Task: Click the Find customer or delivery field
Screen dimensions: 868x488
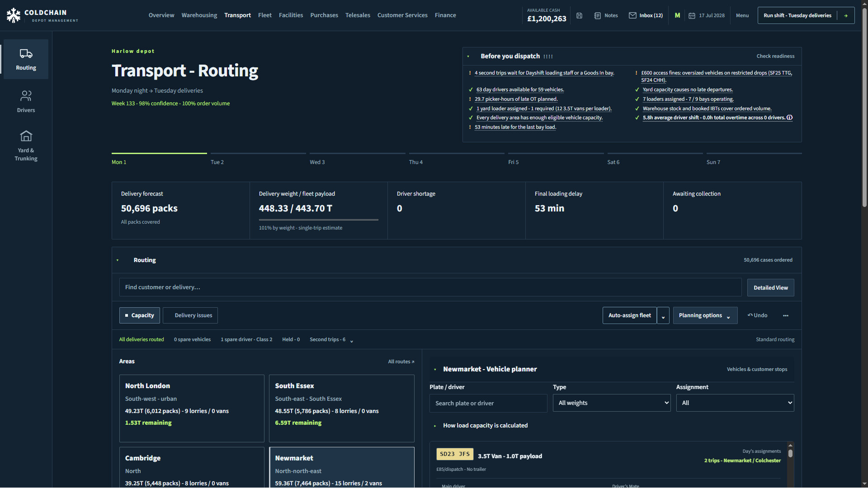Action: pyautogui.click(x=430, y=287)
